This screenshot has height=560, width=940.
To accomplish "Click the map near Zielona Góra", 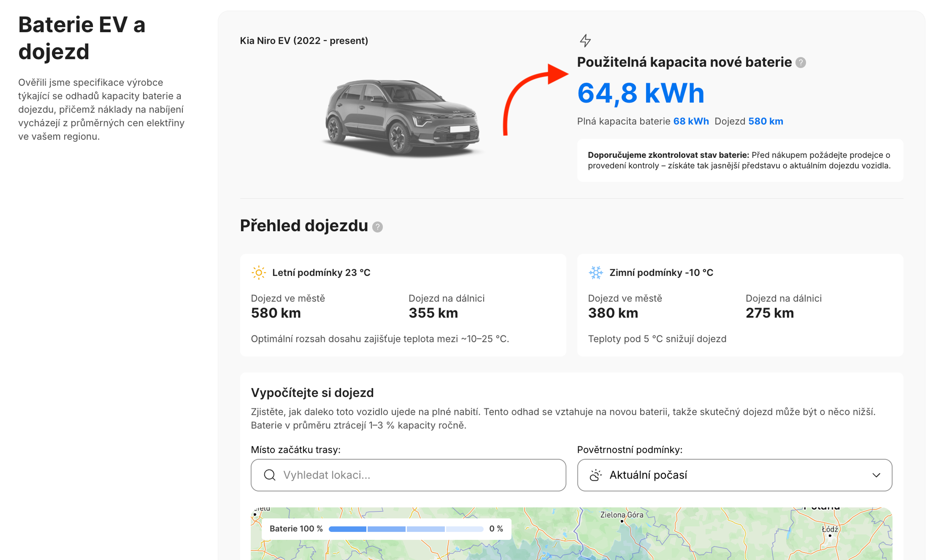I will (x=622, y=521).
